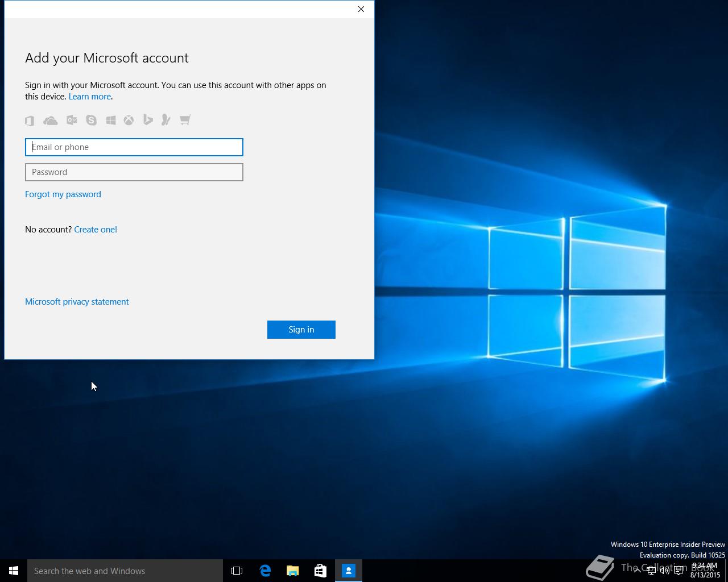728x582 pixels.
Task: View the Microsoft privacy statement
Action: tap(77, 302)
